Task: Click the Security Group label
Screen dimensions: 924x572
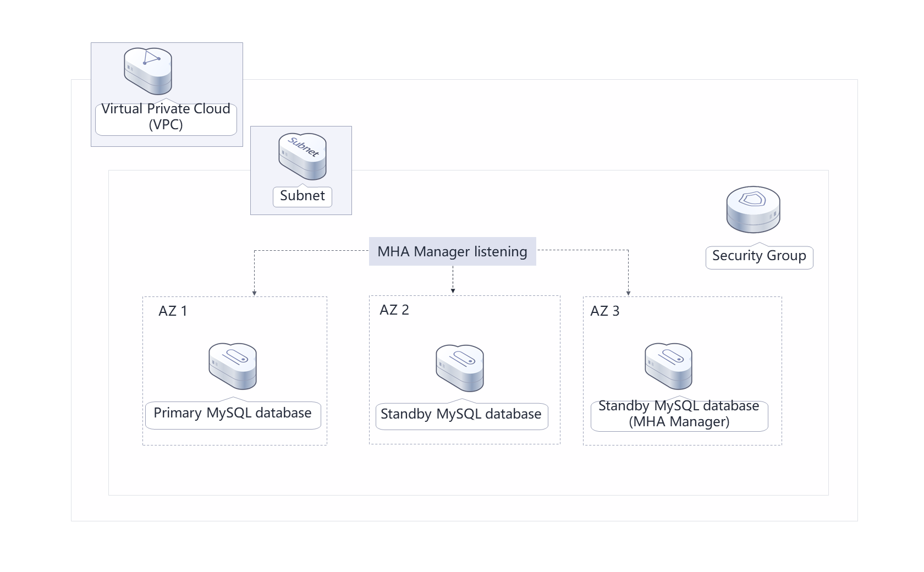Action: pyautogui.click(x=759, y=256)
